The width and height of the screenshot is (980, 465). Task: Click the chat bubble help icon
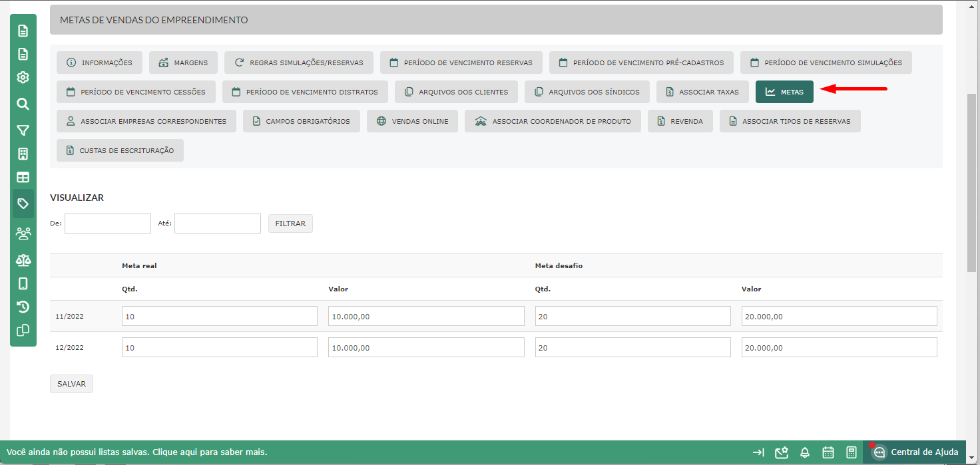coord(879,452)
